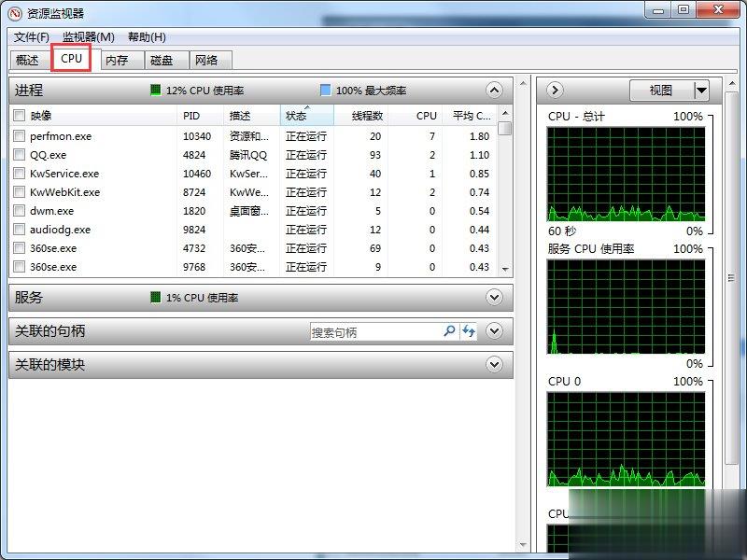Click the process list scrollbar thumb
Image resolution: width=747 pixels, height=560 pixels.
coord(505,128)
